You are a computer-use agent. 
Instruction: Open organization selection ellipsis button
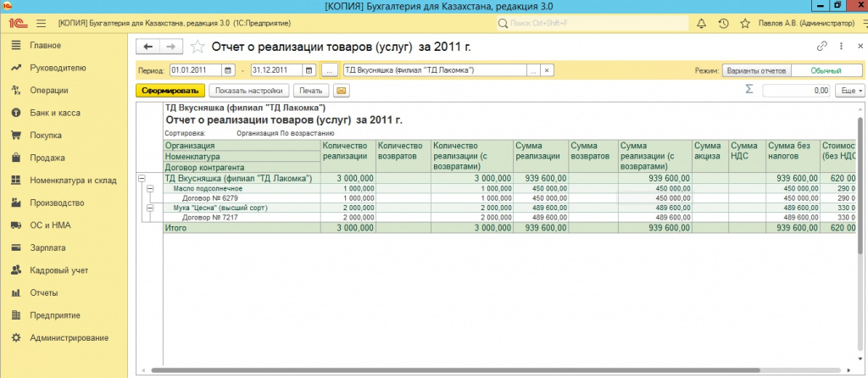click(x=533, y=70)
